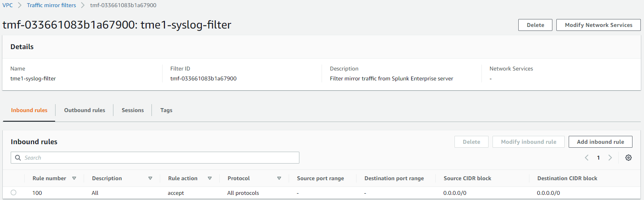Sort by Protocol column arrow
The height and width of the screenshot is (200, 644).
(x=279, y=178)
